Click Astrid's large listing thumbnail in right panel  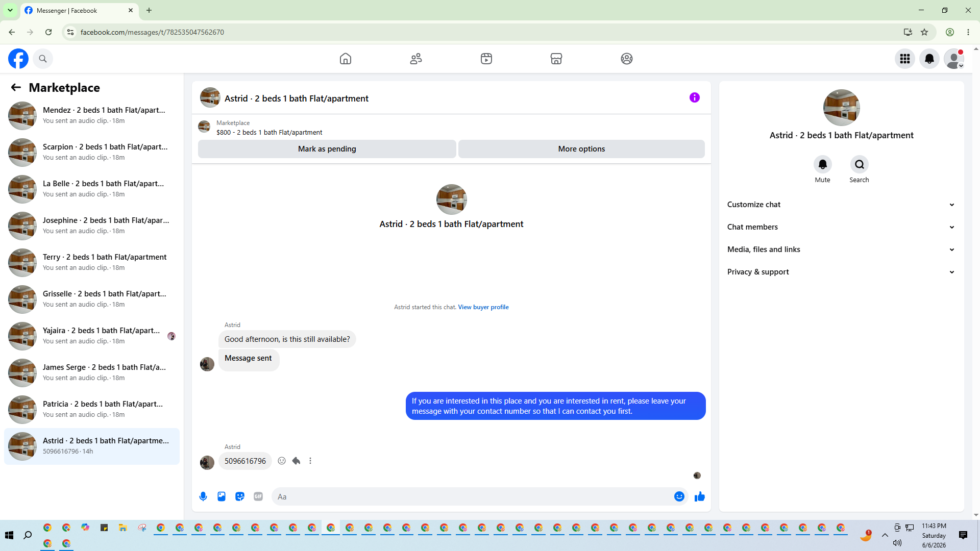[842, 108]
